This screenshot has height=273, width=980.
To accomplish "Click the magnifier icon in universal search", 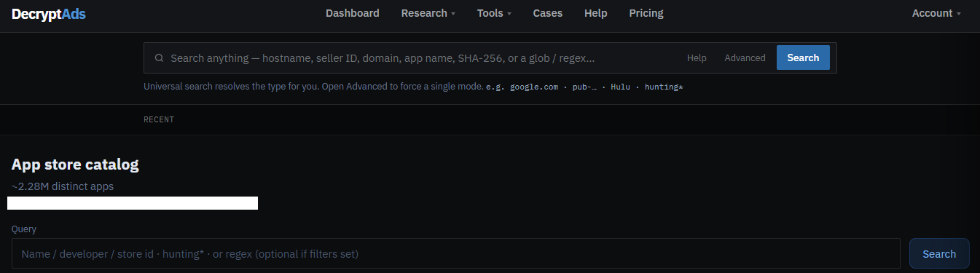I will (159, 58).
